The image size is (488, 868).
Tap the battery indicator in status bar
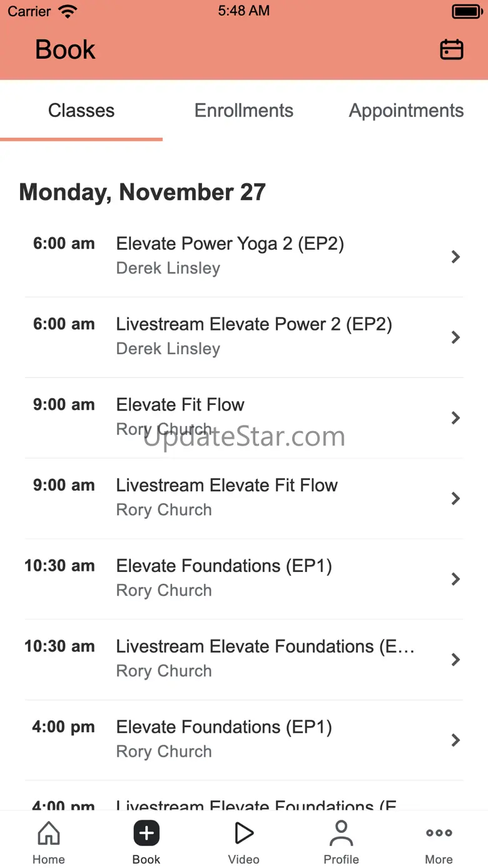[467, 11]
